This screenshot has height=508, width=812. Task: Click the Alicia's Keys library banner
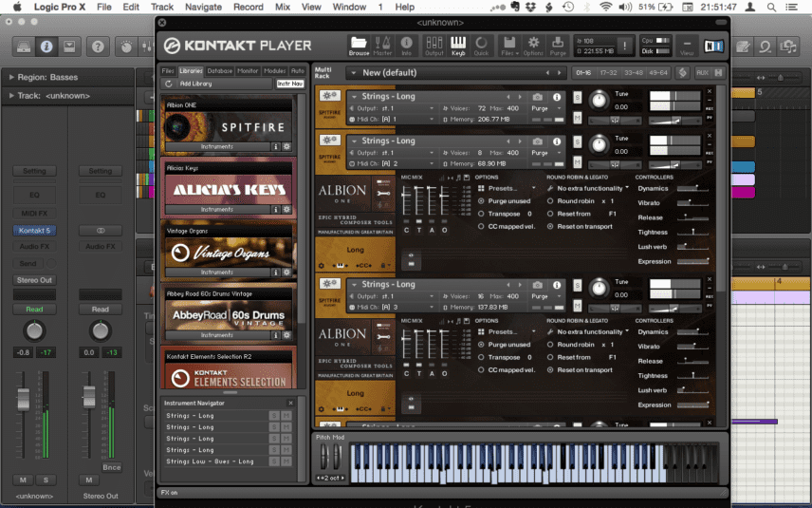229,190
